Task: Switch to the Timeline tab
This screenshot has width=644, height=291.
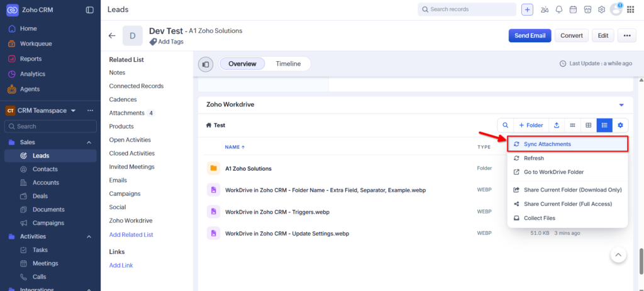Action: pos(288,64)
